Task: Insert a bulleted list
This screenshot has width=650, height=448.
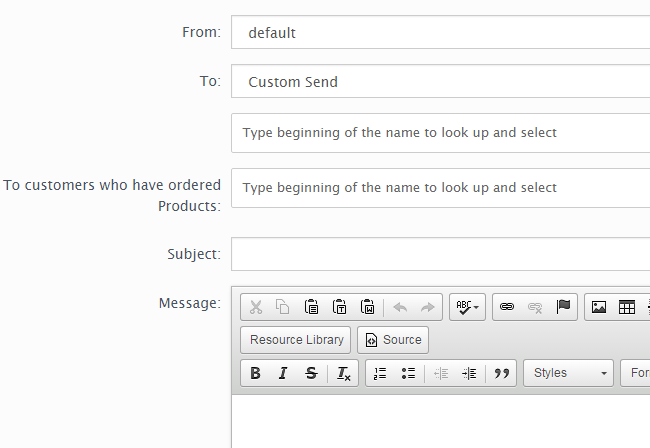Action: (x=408, y=373)
